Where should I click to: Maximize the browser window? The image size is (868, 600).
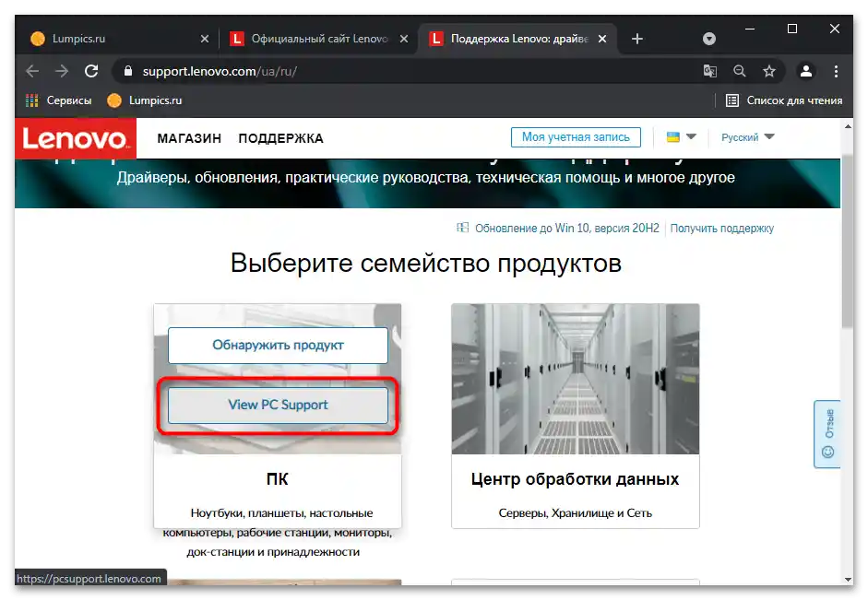click(x=792, y=29)
